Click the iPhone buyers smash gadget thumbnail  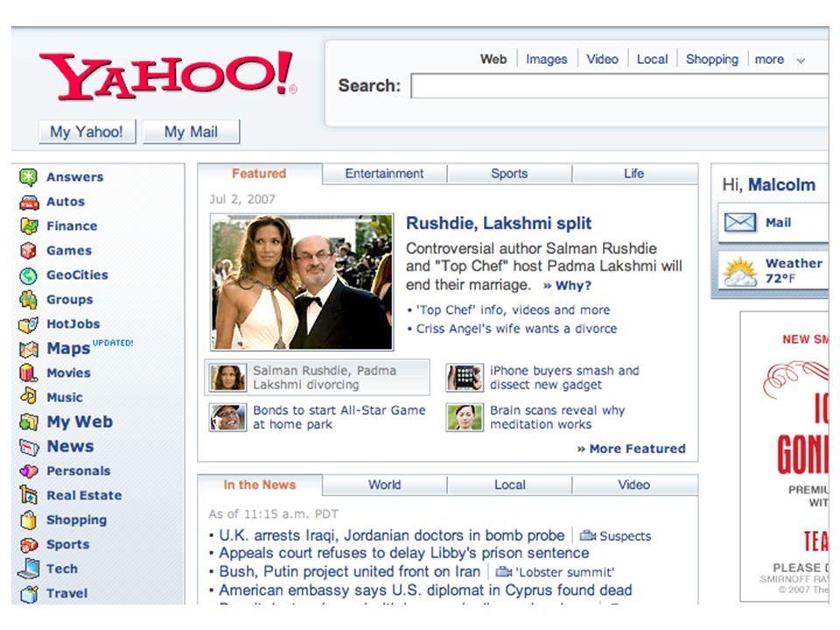point(465,378)
